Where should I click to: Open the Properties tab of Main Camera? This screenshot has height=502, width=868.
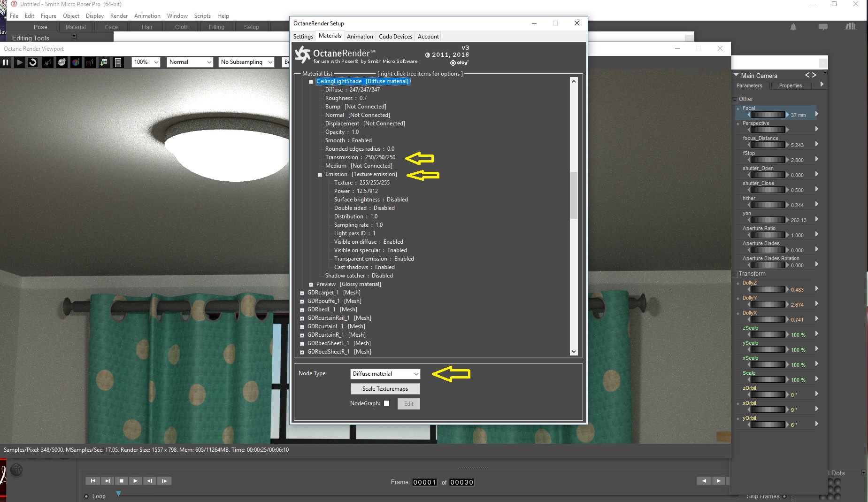pyautogui.click(x=791, y=85)
